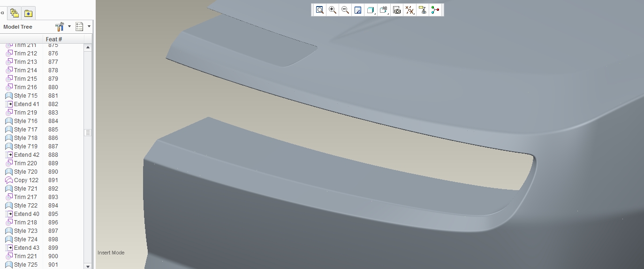Viewport: 644px width, 269px height.
Task: Select the Trim 212 feature
Action: (21, 54)
